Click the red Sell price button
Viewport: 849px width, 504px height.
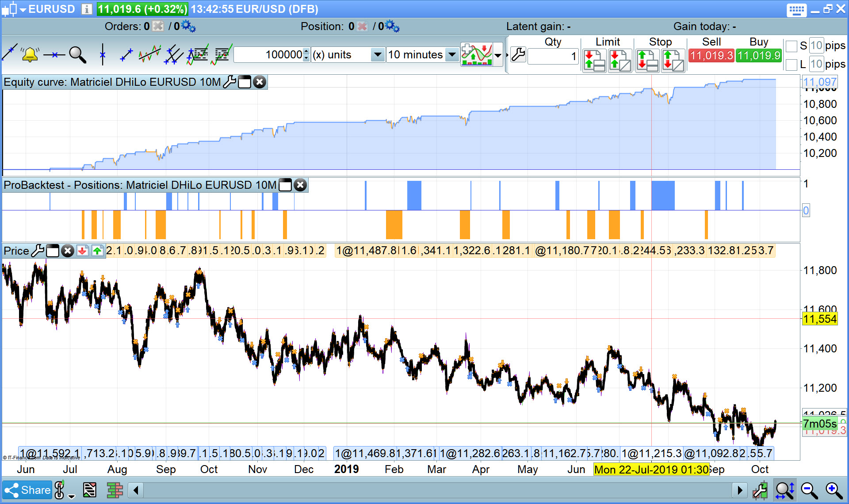point(711,56)
